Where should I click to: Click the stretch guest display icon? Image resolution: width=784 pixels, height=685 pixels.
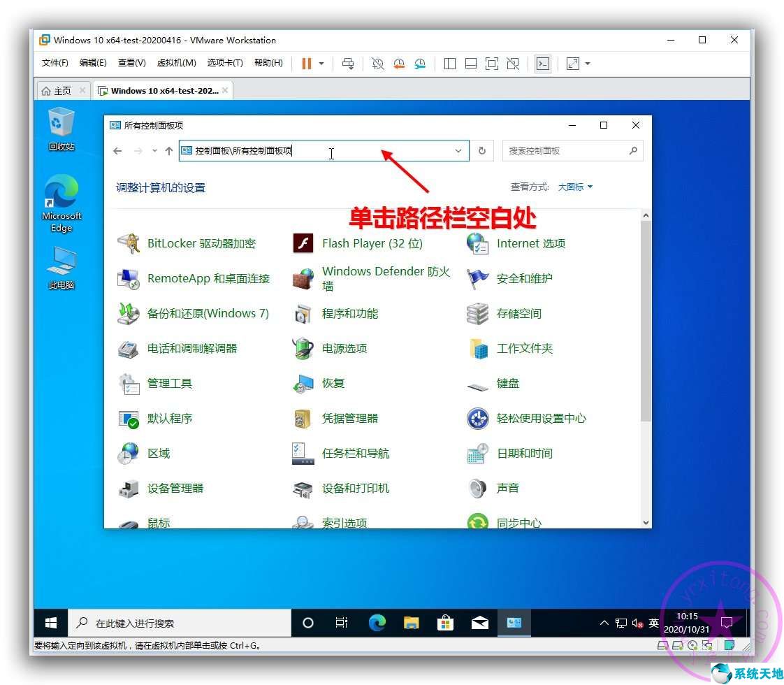[572, 64]
